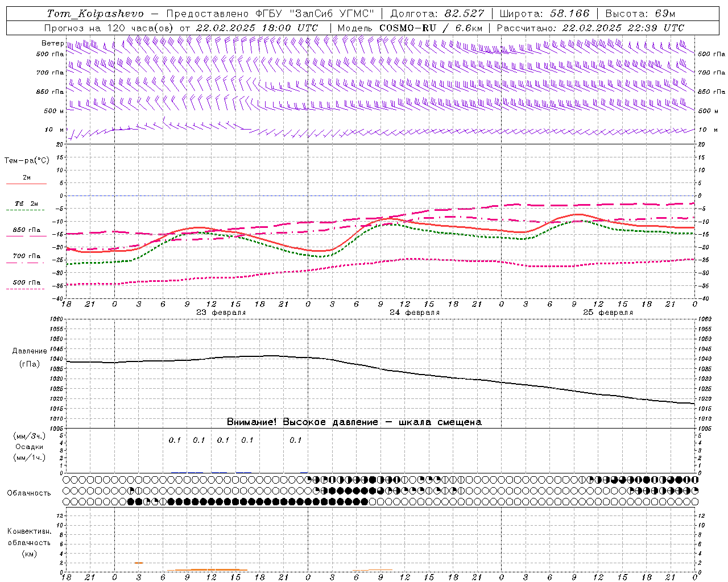Click the Широта: 58.166 value
Viewport: 728px width, 582px height.
pyautogui.click(x=544, y=14)
